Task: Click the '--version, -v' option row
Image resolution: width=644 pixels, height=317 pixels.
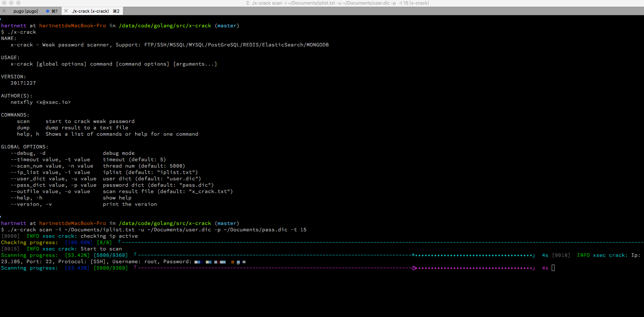Action: point(84,204)
